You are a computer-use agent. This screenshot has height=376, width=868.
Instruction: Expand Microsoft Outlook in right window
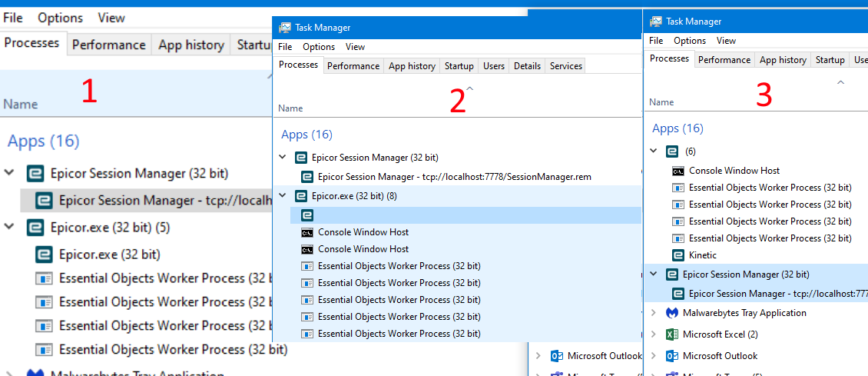tap(654, 355)
